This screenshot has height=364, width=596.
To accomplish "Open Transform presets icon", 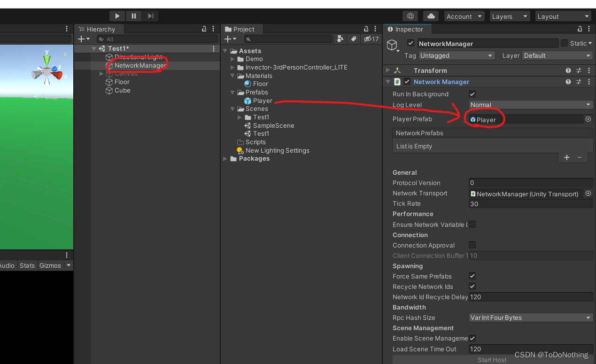I will click(579, 70).
